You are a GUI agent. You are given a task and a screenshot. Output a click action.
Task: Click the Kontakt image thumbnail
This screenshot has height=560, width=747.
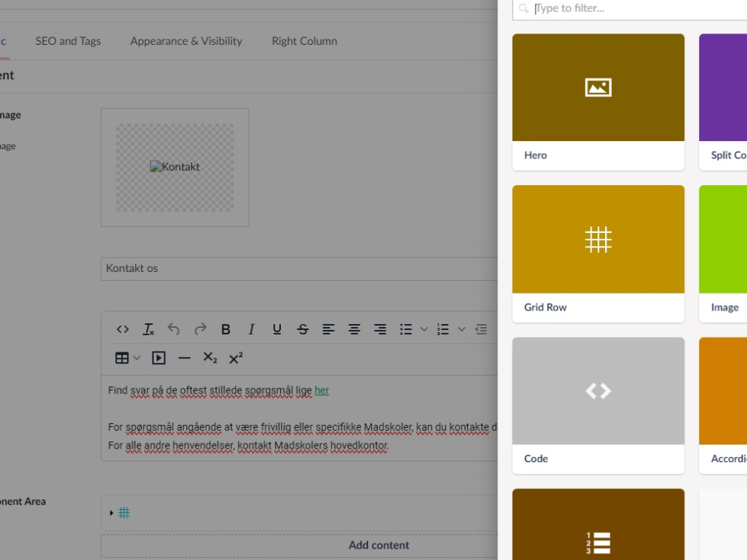[175, 167]
